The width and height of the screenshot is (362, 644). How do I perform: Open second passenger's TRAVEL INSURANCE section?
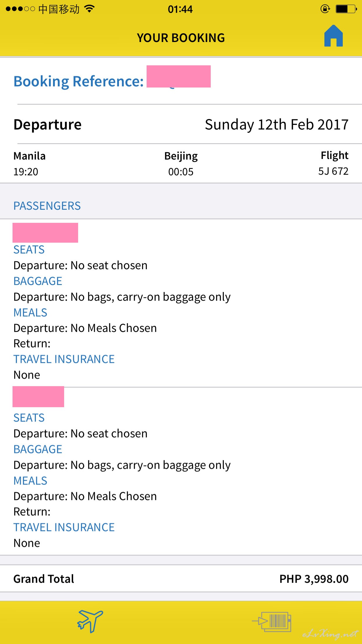point(64,527)
